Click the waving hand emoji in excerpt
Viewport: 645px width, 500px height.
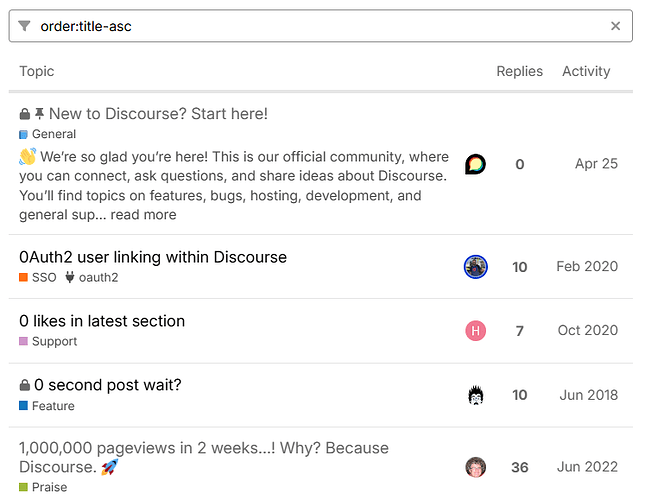[x=28, y=157]
